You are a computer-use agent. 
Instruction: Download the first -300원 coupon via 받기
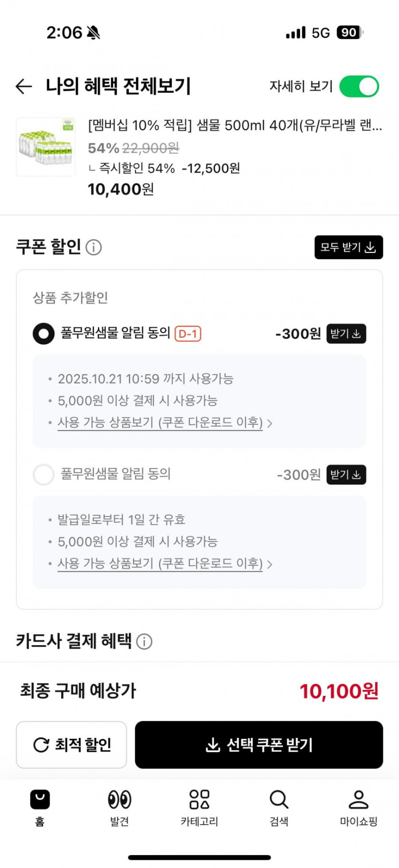tap(346, 334)
